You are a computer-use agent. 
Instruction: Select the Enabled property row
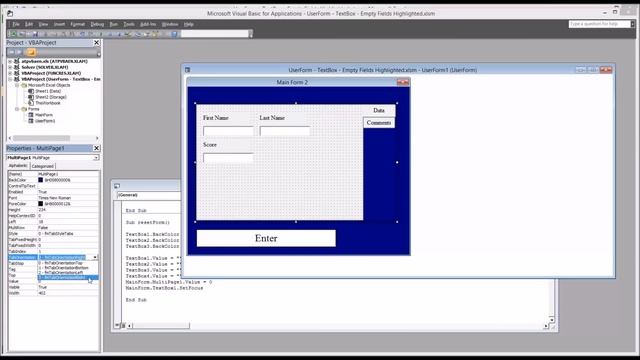(53, 192)
